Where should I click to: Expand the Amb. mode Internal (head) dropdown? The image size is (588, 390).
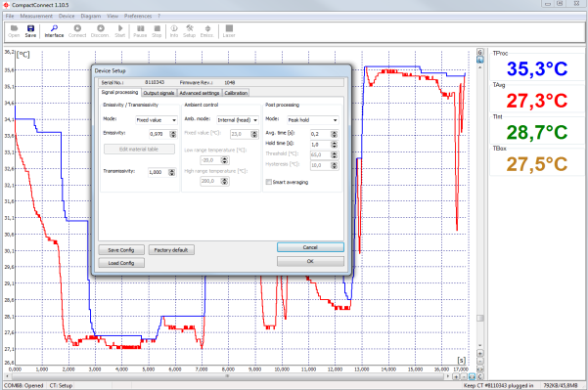tap(238, 120)
